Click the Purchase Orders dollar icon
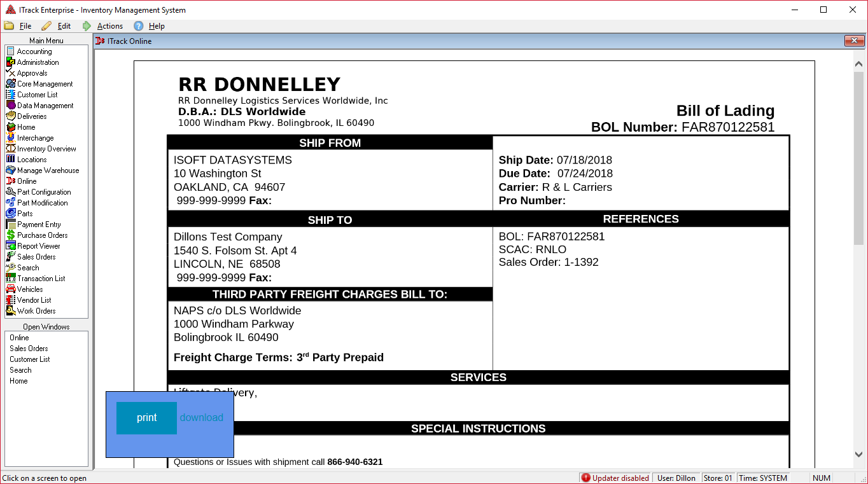 10,235
